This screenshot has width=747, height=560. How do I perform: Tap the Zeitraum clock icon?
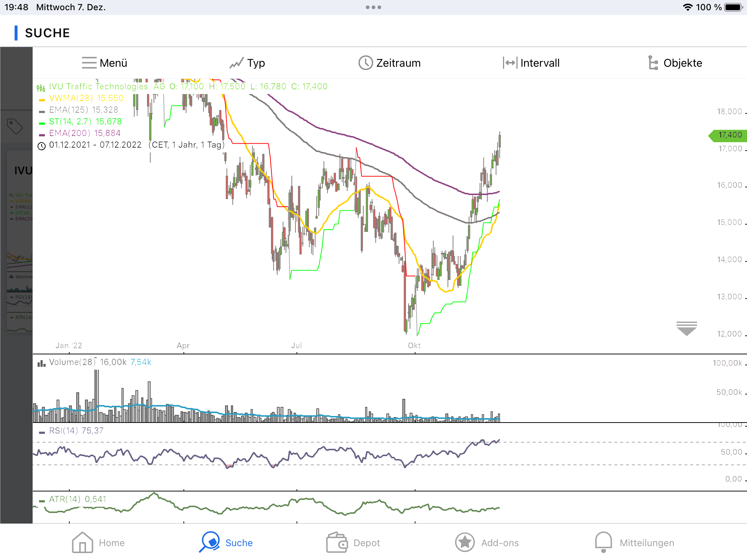click(x=365, y=63)
